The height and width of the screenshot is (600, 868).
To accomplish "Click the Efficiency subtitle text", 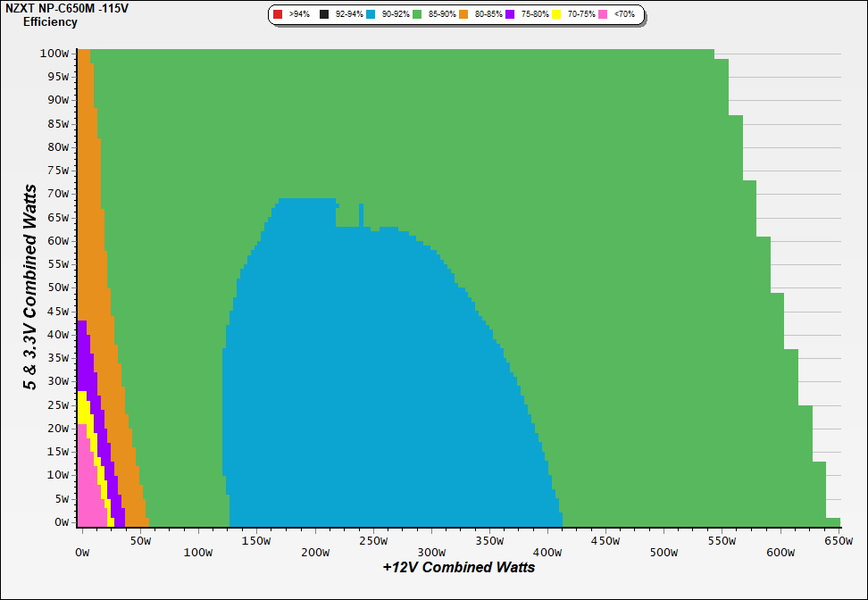I will tap(50, 22).
